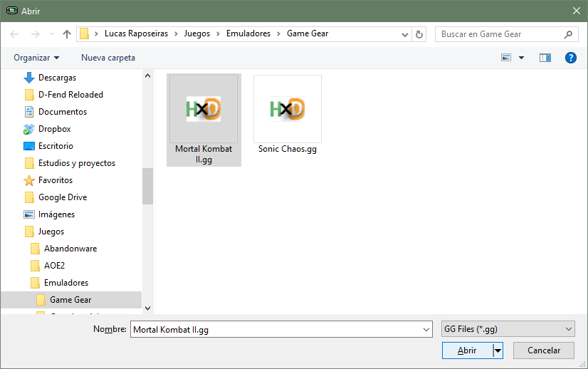The width and height of the screenshot is (588, 369).
Task: Close the Abrir dialog
Action: (x=577, y=11)
